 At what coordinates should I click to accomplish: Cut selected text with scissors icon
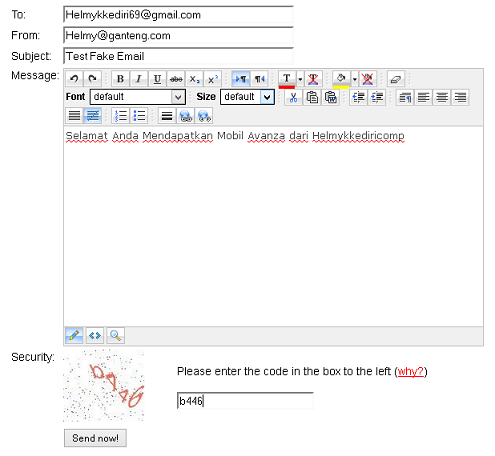[x=293, y=97]
